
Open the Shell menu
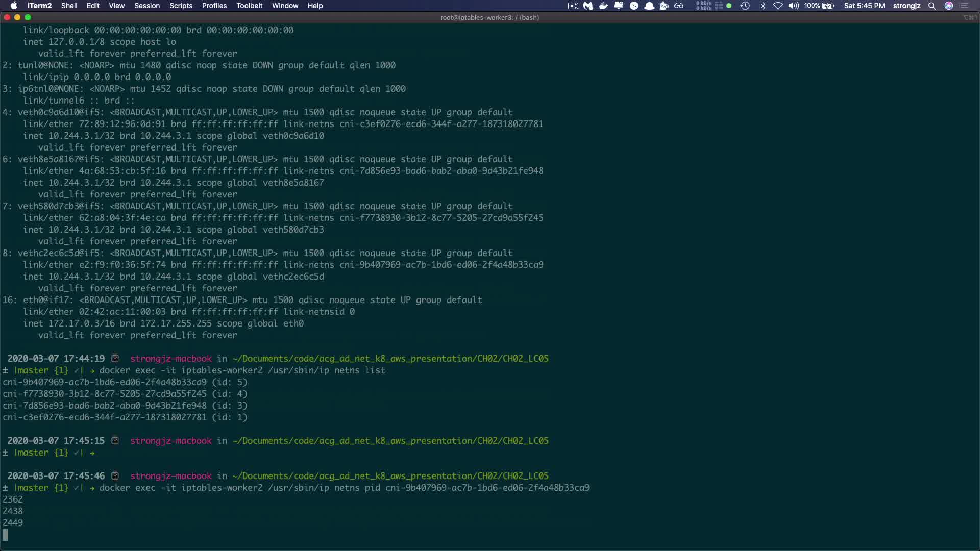coord(69,6)
